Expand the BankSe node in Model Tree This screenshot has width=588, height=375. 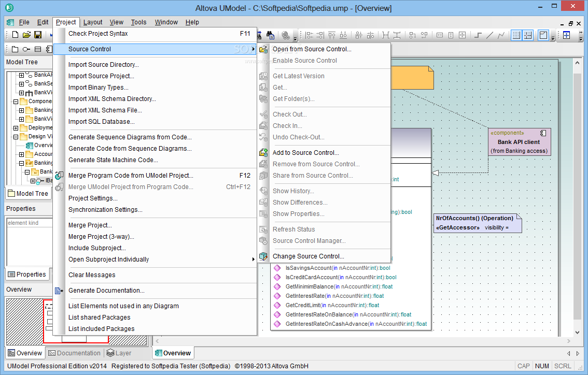coord(21,84)
